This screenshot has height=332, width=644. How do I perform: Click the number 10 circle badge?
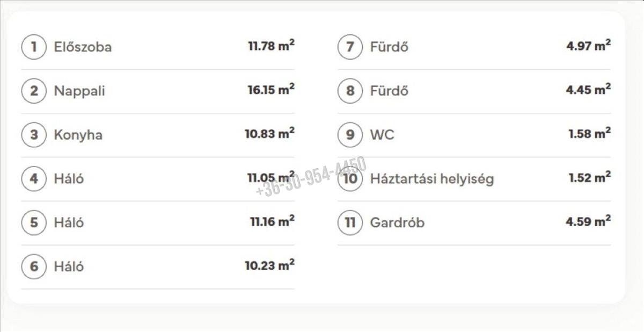350,179
